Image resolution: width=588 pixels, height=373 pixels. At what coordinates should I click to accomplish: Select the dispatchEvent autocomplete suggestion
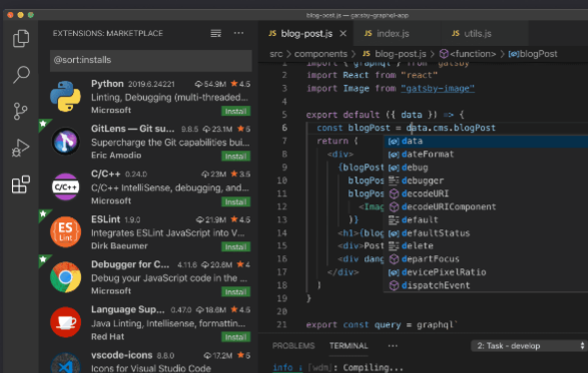pos(486,285)
